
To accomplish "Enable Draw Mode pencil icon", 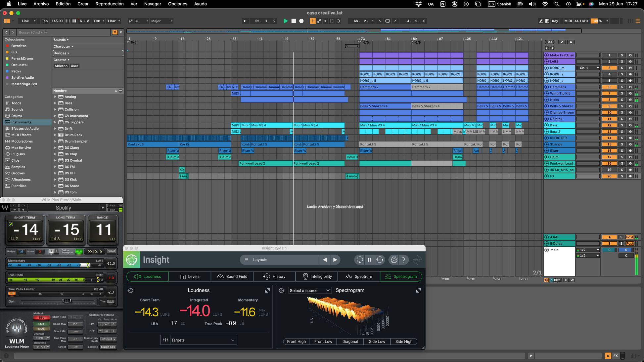I will pyautogui.click(x=541, y=21).
